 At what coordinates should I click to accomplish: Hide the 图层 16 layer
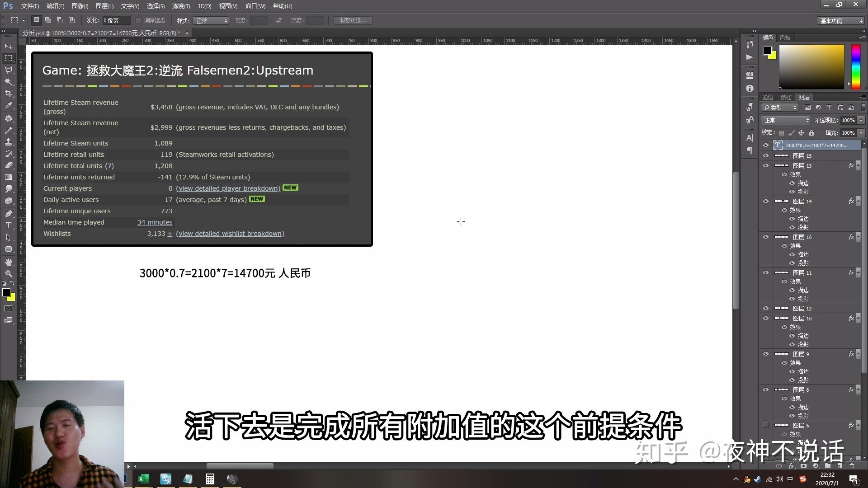click(x=766, y=237)
